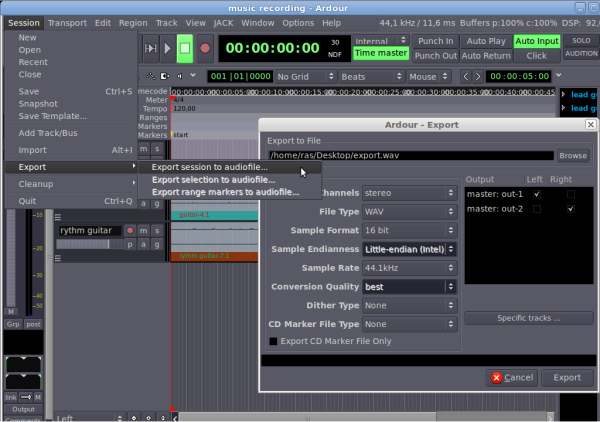Open the CD Marker File Type dropdown

[409, 324]
